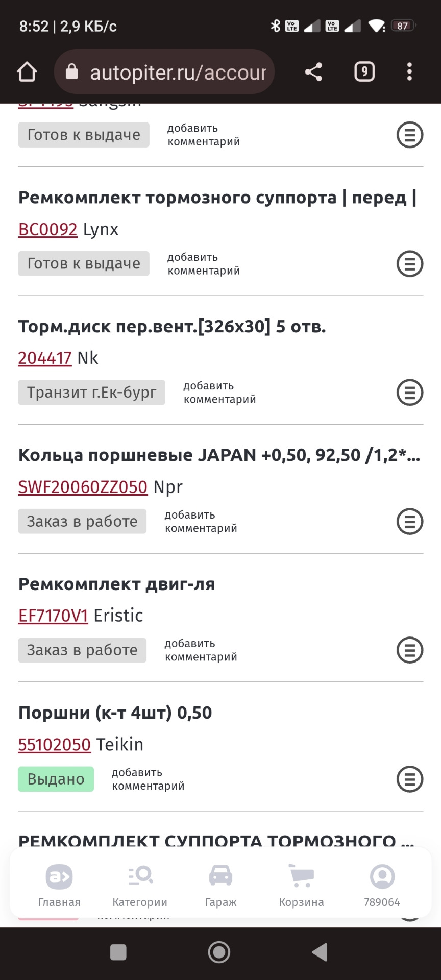This screenshot has width=441, height=980.
Task: Open options for the Npr piston rings
Action: (410, 522)
